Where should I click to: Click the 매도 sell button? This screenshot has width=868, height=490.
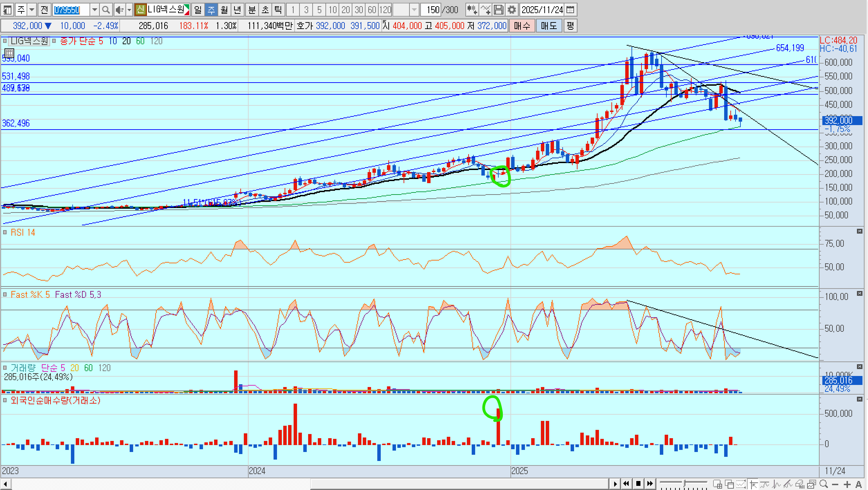pyautogui.click(x=549, y=26)
